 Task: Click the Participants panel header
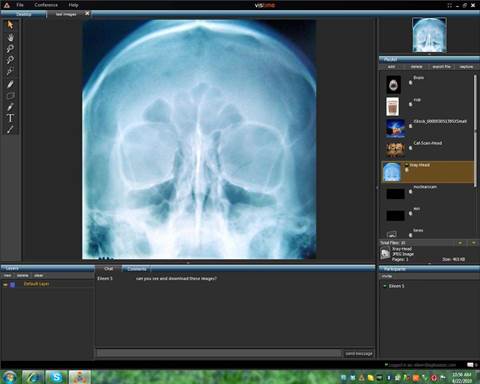click(429, 269)
